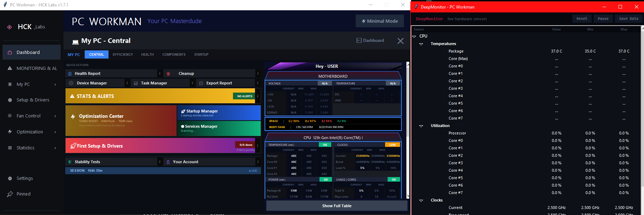Image resolution: width=644 pixels, height=215 pixels.
Task: Close the My PC - Central panel
Action: pos(400,41)
